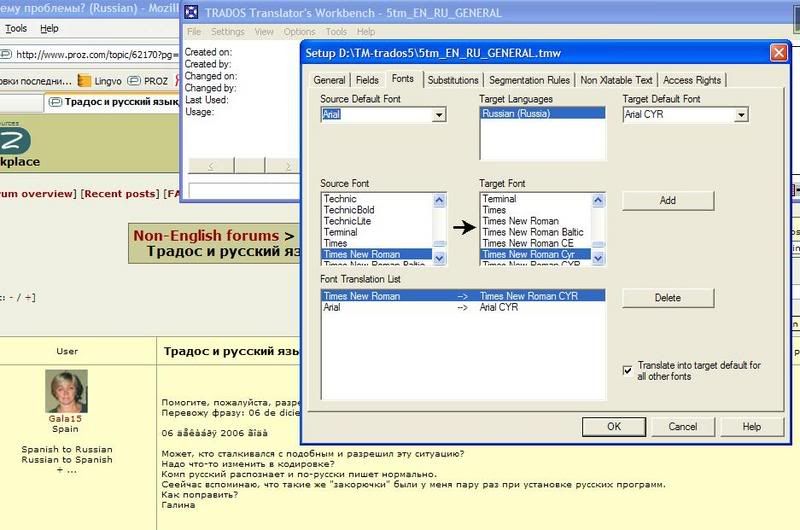
Task: Click the Add button
Action: click(x=667, y=200)
